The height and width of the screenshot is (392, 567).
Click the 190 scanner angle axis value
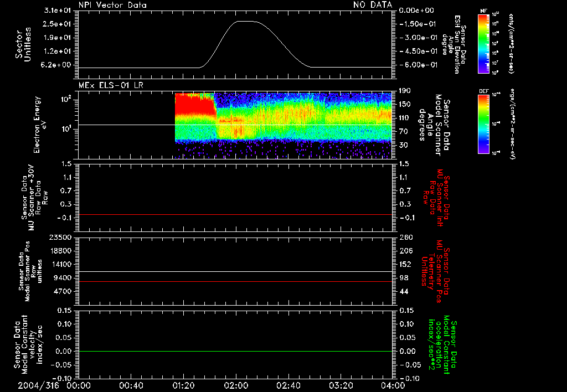click(405, 91)
